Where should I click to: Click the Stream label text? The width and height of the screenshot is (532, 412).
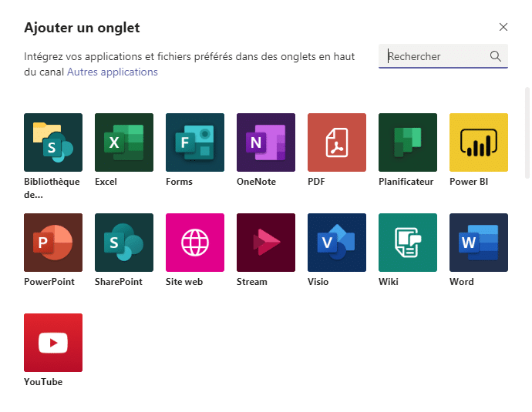(252, 282)
